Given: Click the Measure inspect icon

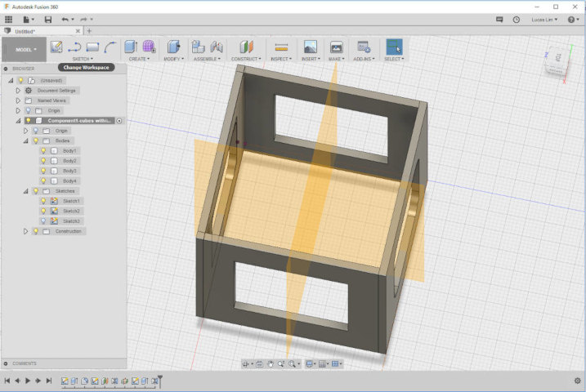Looking at the screenshot, I should 281,47.
